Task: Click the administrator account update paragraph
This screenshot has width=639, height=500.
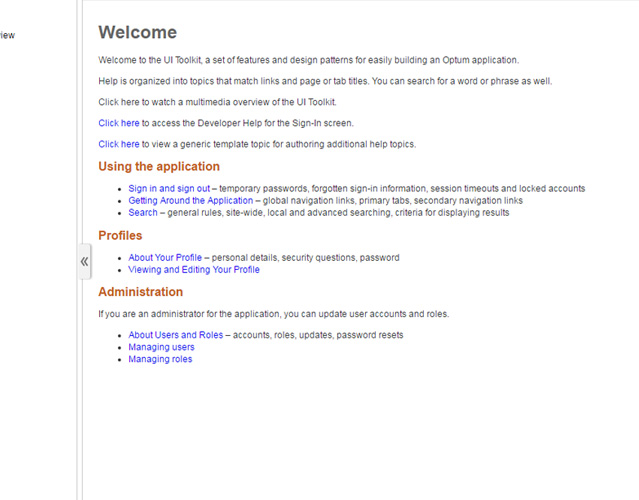Action: (274, 314)
